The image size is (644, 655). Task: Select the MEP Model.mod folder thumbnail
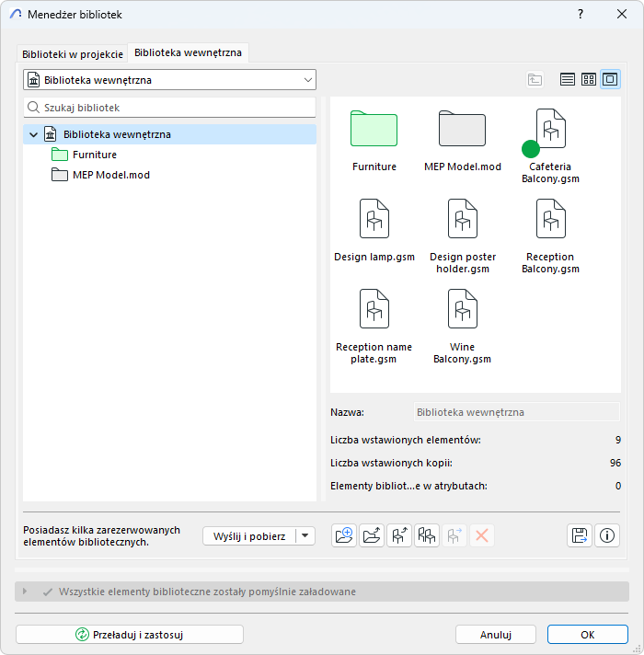pos(463,129)
